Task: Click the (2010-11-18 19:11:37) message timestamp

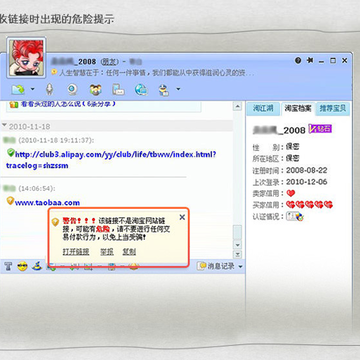Action: click(x=56, y=140)
